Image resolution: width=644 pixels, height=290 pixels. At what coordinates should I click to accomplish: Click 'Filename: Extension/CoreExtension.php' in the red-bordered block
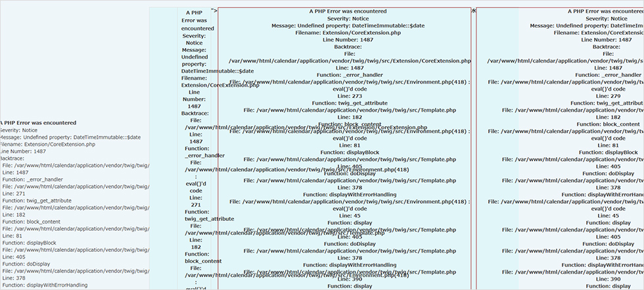click(348, 33)
